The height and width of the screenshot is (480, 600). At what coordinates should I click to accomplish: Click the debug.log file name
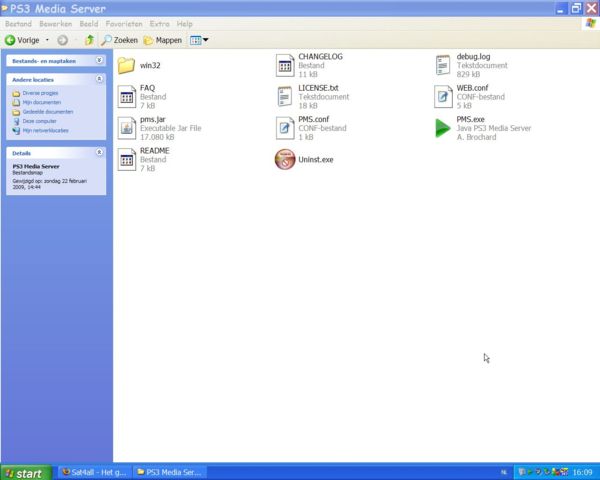[x=473, y=56]
